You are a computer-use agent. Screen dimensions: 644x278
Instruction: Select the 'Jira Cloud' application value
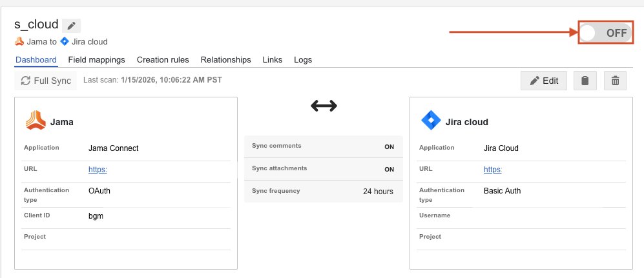(x=501, y=148)
